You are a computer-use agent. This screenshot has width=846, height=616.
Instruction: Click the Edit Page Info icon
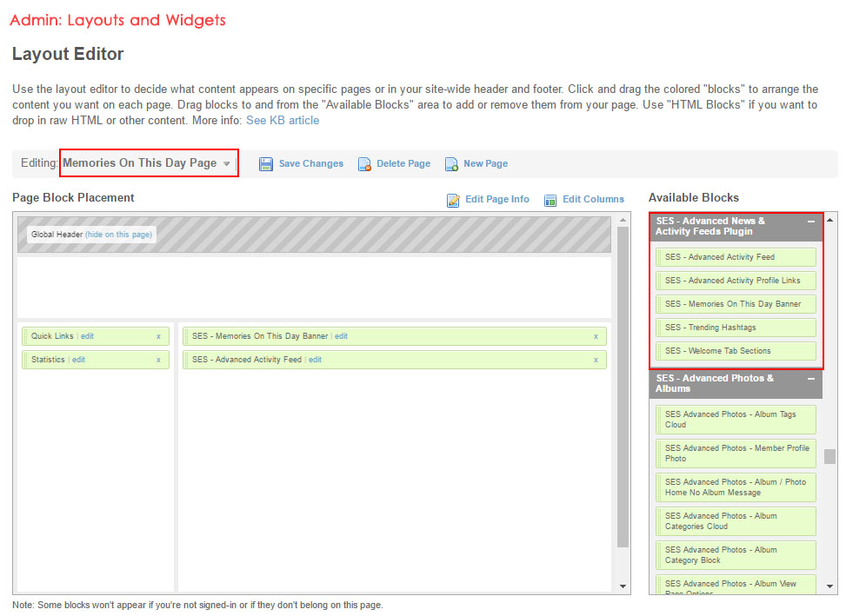pyautogui.click(x=453, y=200)
